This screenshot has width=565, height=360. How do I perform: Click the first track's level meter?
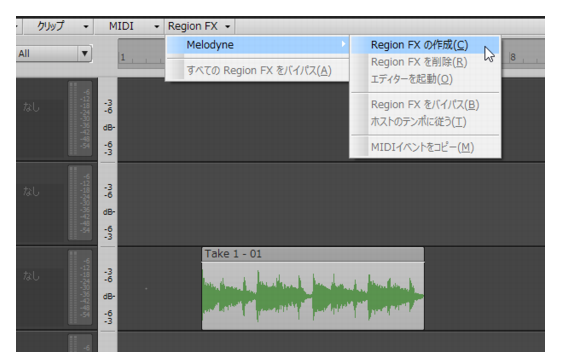[x=80, y=119]
